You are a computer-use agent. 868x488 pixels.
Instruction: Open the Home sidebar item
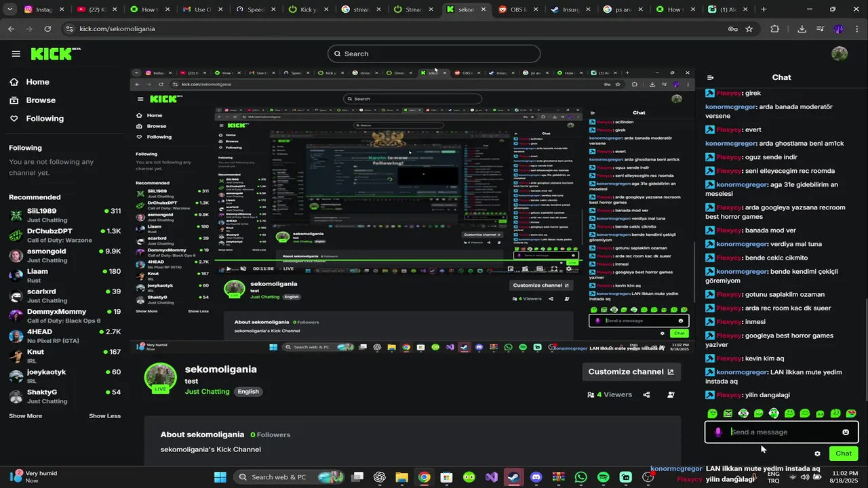(x=37, y=82)
